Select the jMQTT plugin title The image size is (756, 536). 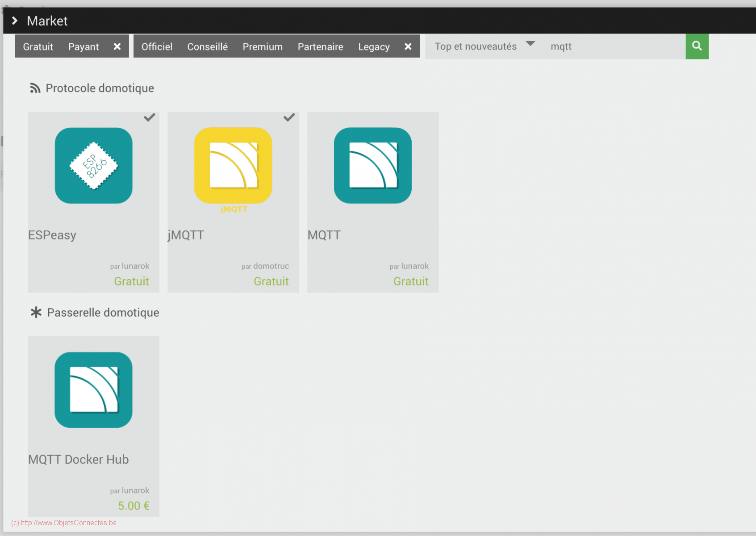tap(186, 235)
